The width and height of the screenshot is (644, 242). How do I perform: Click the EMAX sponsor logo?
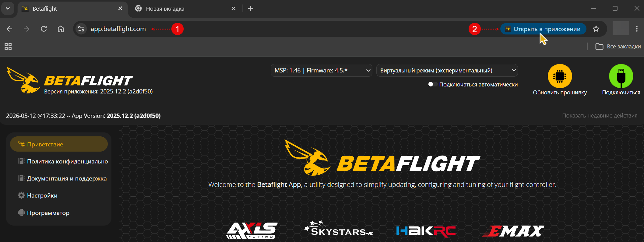point(513,231)
